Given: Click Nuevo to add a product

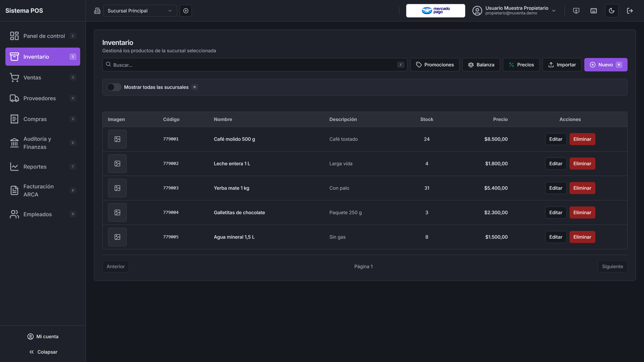Looking at the screenshot, I should point(606,65).
